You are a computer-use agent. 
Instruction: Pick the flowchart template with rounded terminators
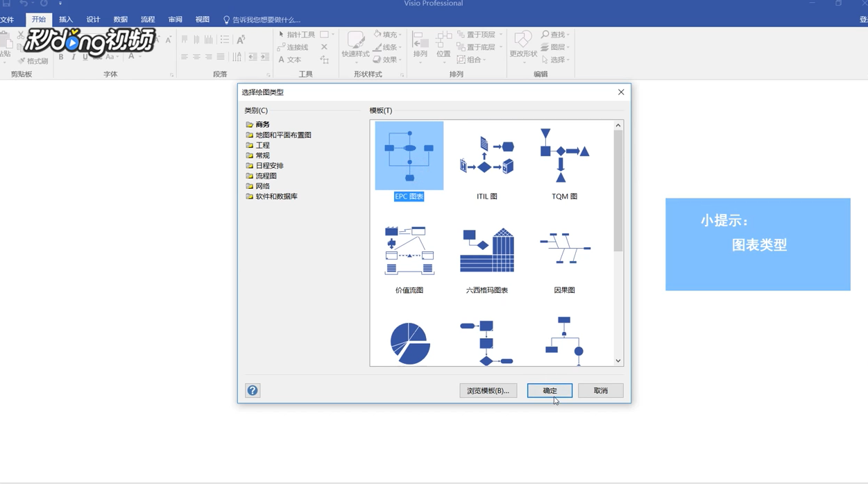pos(487,343)
